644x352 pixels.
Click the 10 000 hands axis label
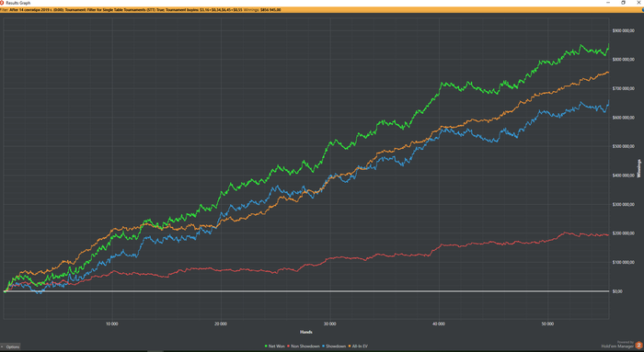[111, 324]
